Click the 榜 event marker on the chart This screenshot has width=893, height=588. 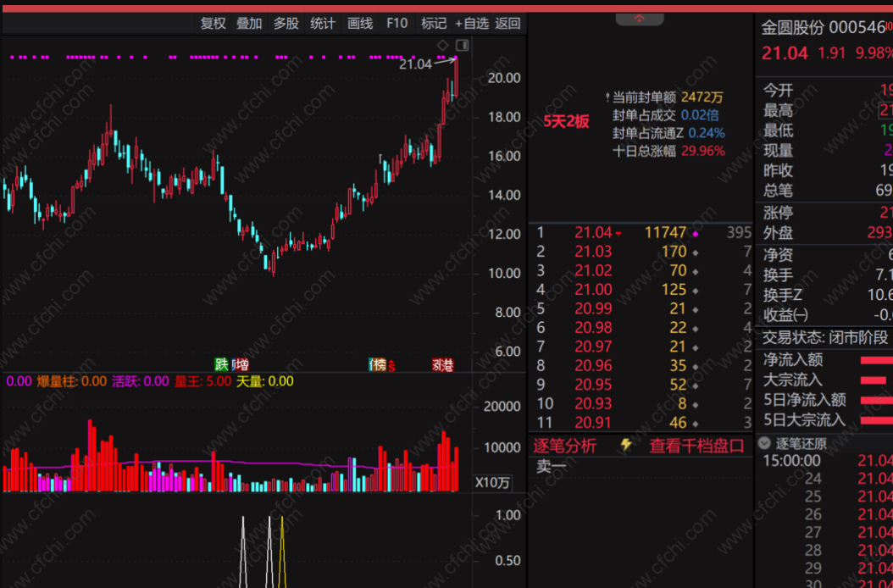[x=378, y=364]
